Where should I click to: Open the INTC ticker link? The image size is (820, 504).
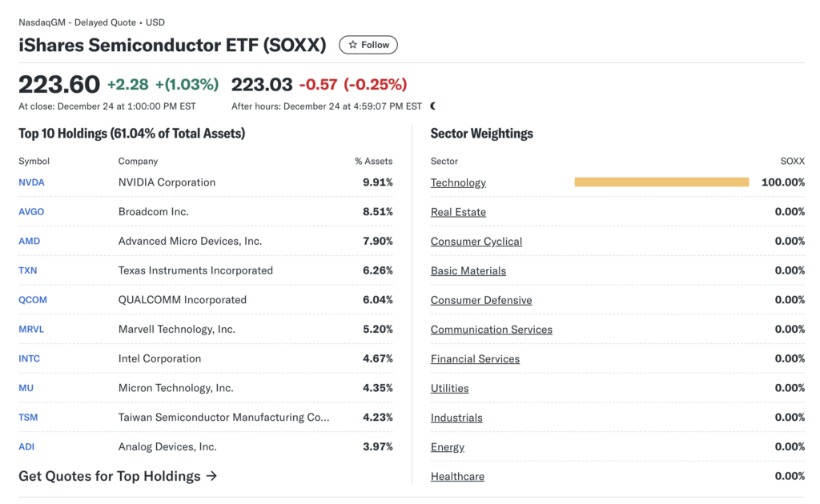[x=30, y=358]
